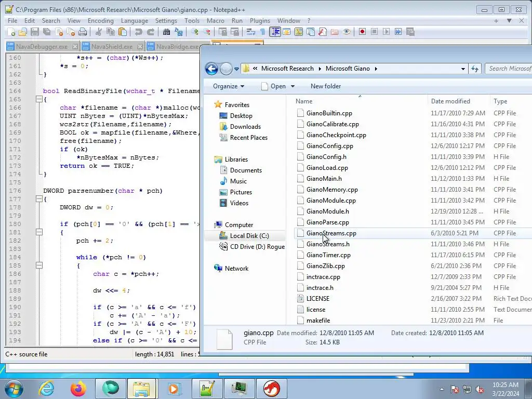Viewport: 532px width, 399px height.
Task: Click the Print icon in Notepad++ toolbar
Action: click(x=83, y=32)
